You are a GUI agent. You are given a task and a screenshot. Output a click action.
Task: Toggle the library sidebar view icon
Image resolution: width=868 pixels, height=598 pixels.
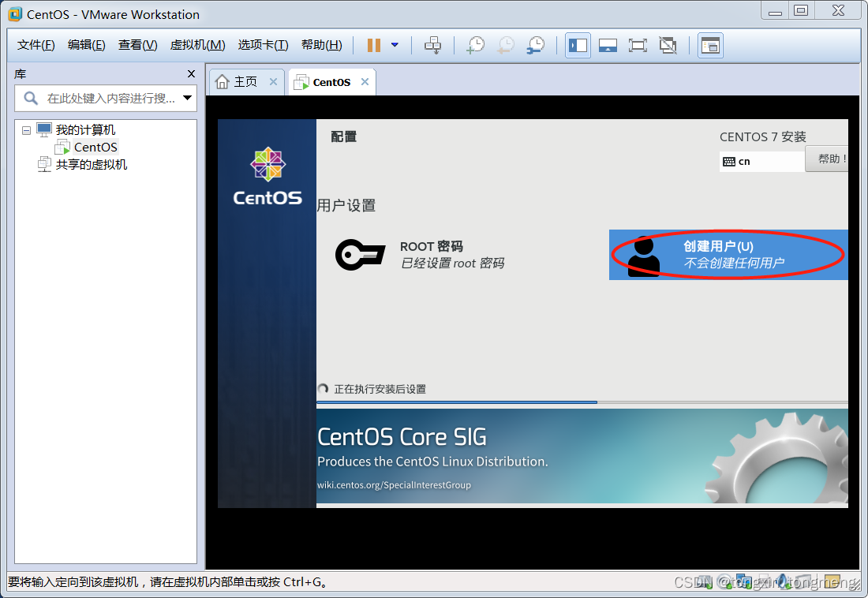578,46
